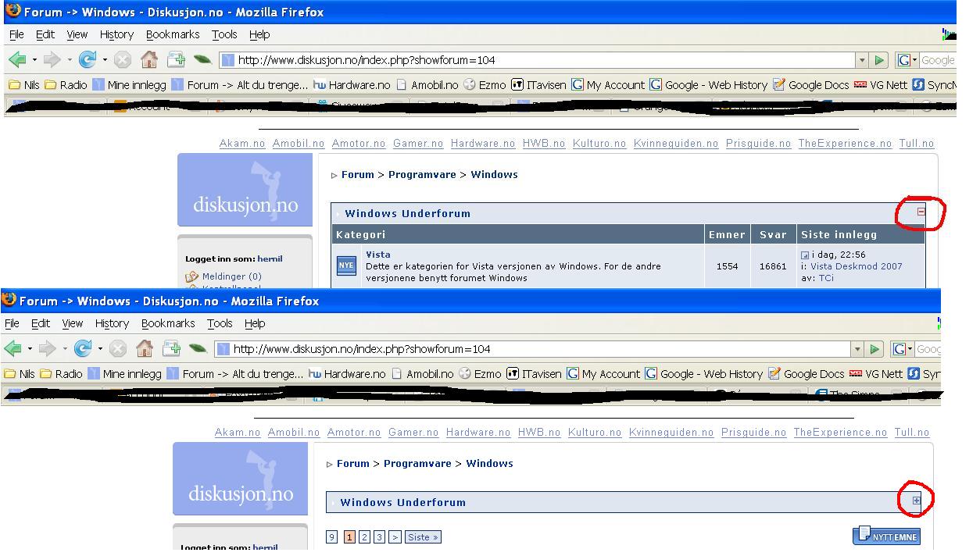Image resolution: width=980 pixels, height=556 pixels.
Task: Open the History menu in the upper window
Action: pos(116,34)
